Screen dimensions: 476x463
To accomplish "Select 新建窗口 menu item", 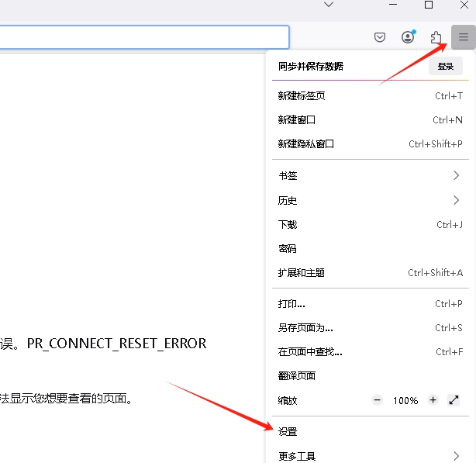I will click(371, 120).
